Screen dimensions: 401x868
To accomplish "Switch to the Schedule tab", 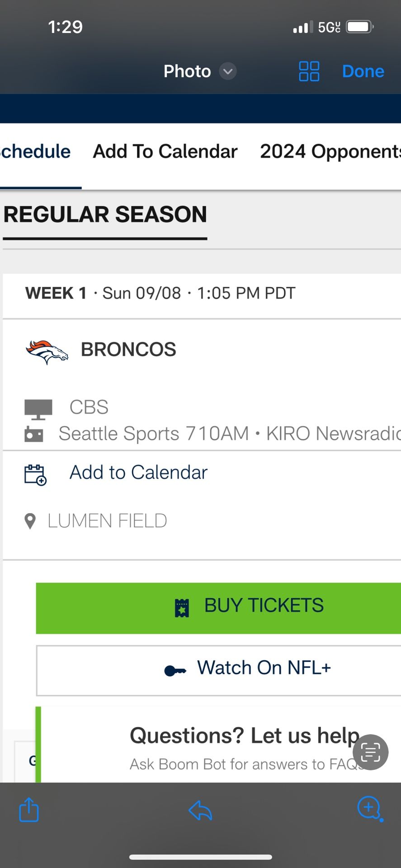I will pos(35,152).
